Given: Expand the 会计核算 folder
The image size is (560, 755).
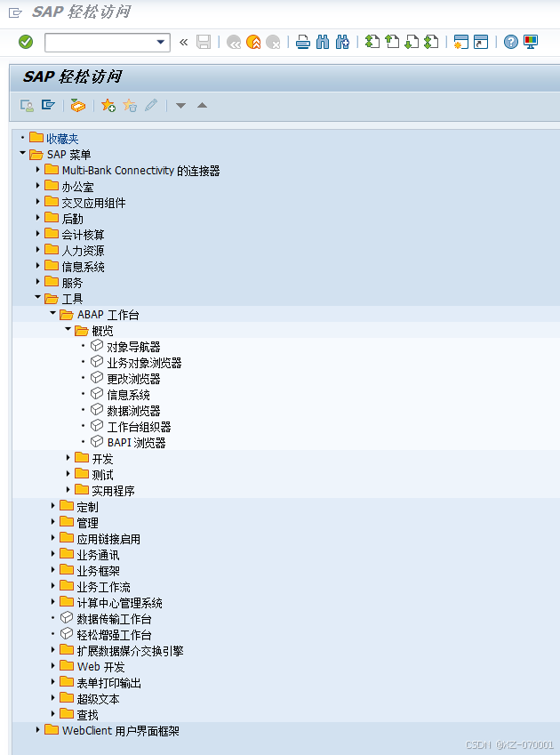Looking at the screenshot, I should (x=38, y=234).
